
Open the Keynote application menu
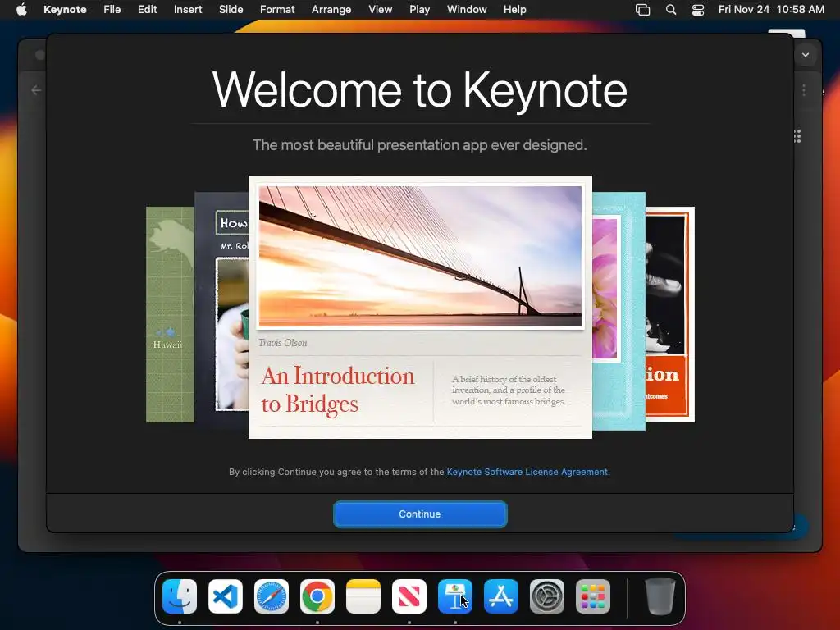pos(65,9)
